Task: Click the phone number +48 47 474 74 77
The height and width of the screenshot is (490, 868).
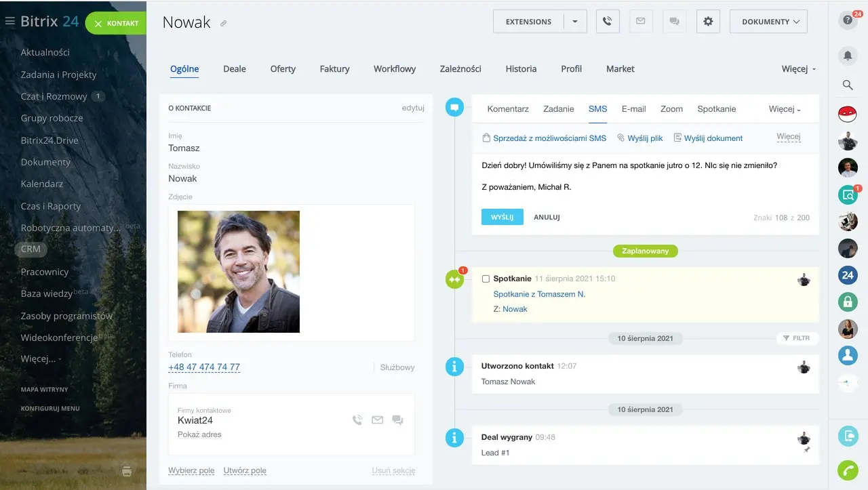Action: point(204,367)
